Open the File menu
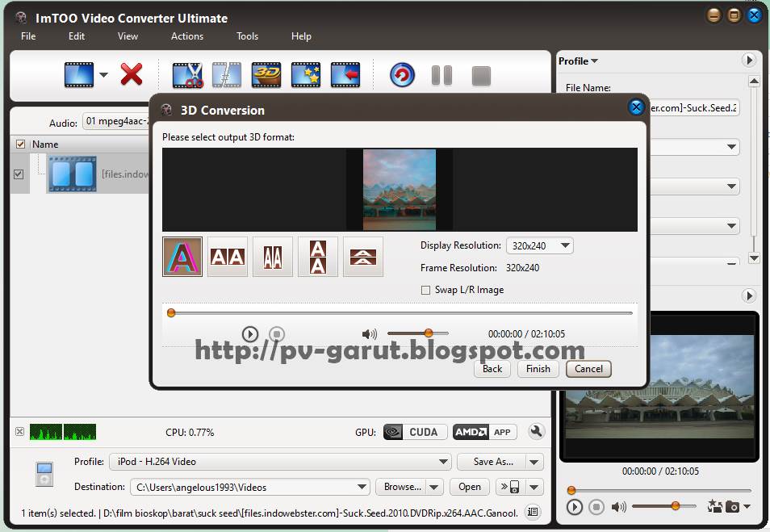770x532 pixels. [28, 36]
